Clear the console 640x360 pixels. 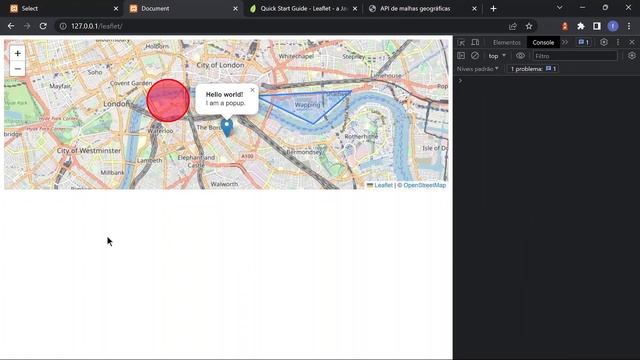click(x=475, y=56)
